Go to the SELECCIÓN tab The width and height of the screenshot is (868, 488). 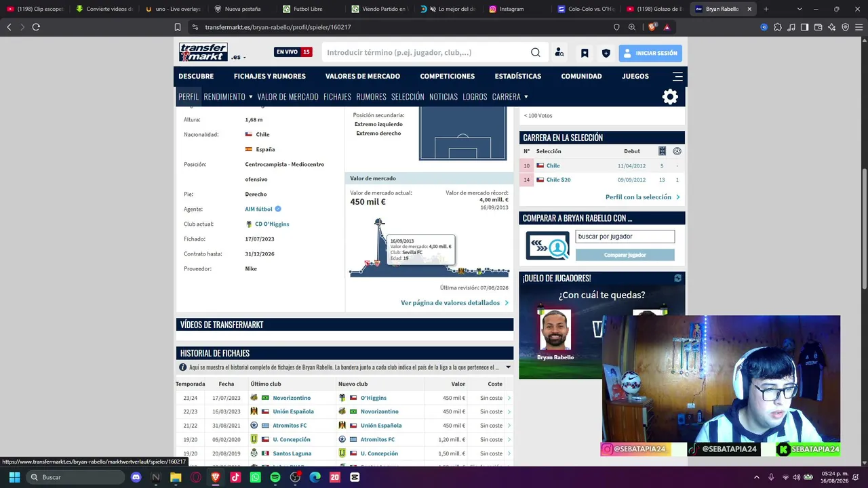pyautogui.click(x=408, y=97)
